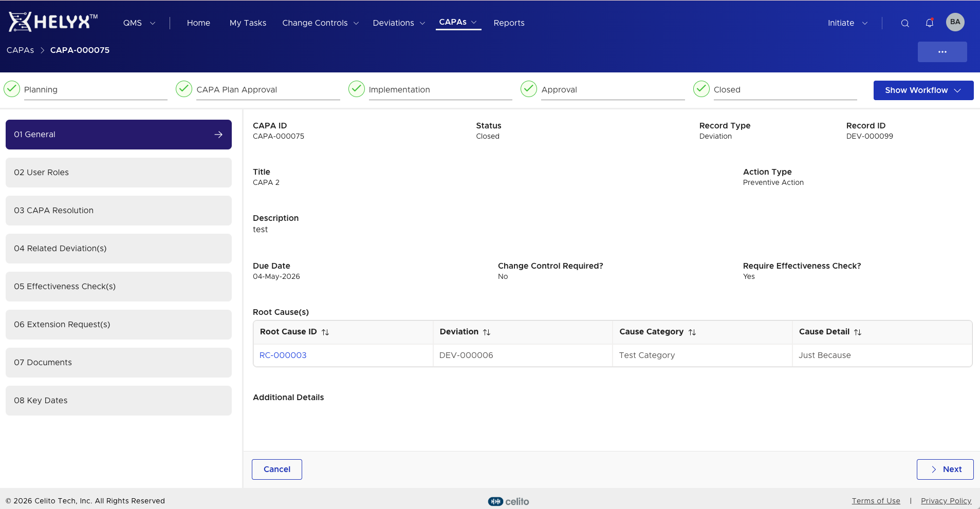980x509 pixels.
Task: Click the Planning stage label
Action: [41, 89]
